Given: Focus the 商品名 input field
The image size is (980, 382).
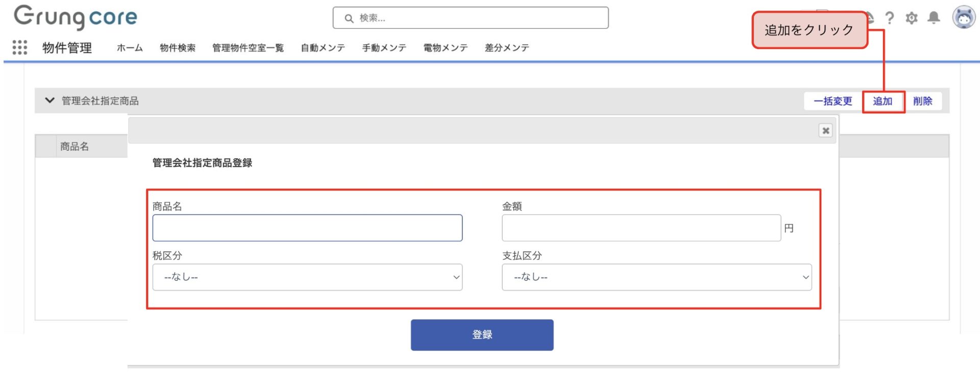Looking at the screenshot, I should click(307, 228).
